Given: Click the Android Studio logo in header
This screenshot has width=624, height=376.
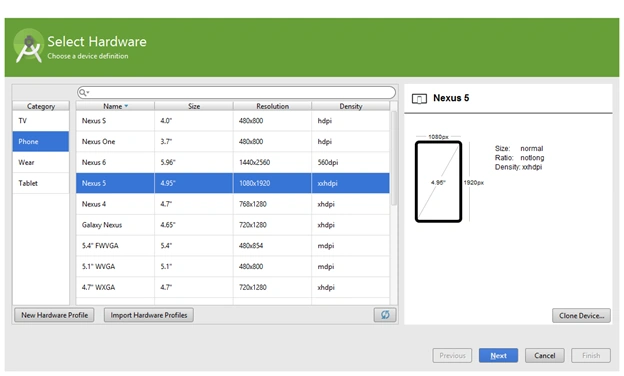Looking at the screenshot, I should pyautogui.click(x=28, y=46).
